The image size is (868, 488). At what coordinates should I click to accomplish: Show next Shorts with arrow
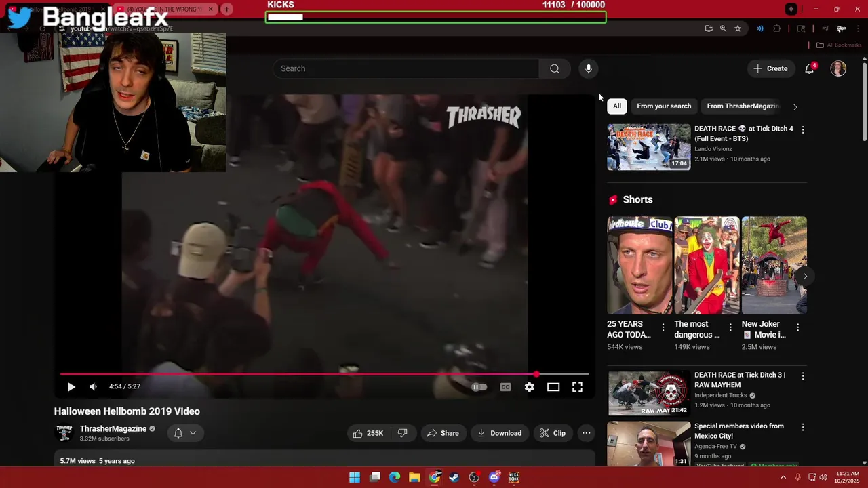coord(805,276)
